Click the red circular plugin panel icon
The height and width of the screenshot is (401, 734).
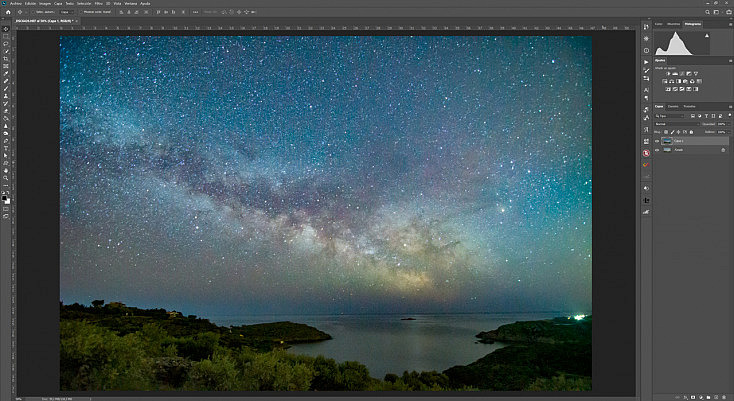(646, 153)
